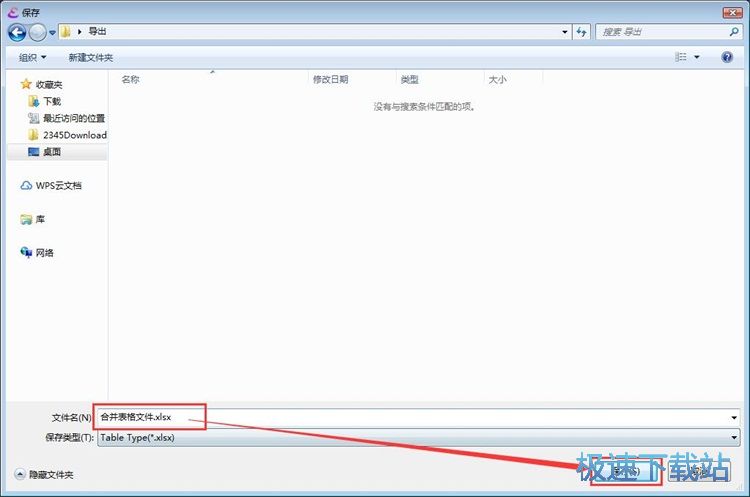This screenshot has width=750, height=497.
Task: Click the folder icon in address bar
Action: coord(66,32)
